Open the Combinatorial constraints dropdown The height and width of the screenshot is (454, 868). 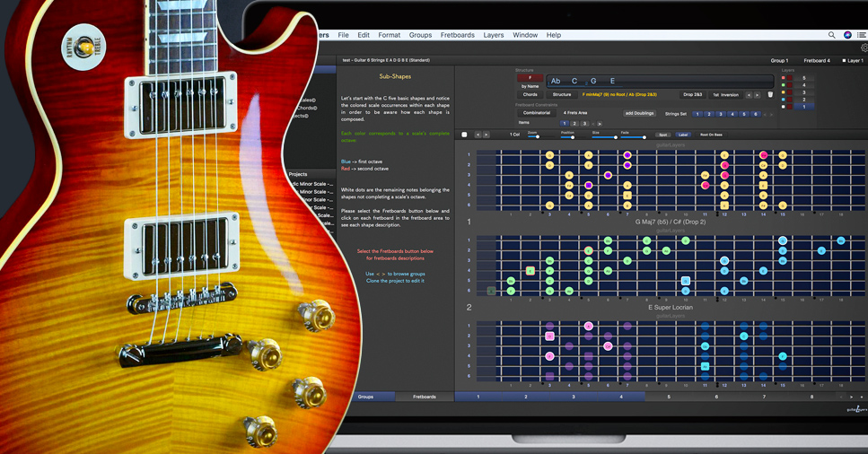point(537,113)
